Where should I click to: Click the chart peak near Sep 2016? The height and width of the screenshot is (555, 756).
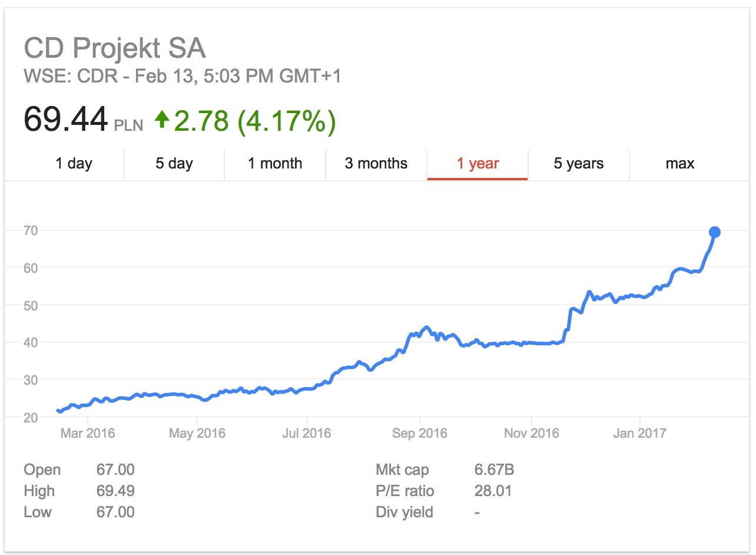click(427, 327)
